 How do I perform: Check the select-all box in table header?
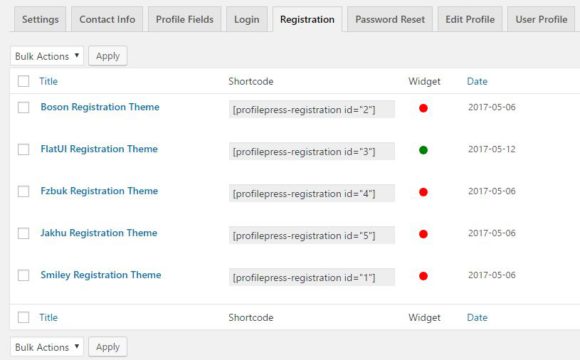[x=23, y=81]
